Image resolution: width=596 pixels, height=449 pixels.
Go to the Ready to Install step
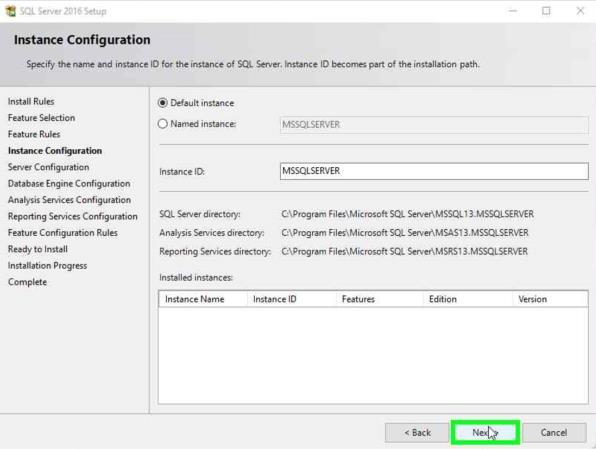coord(38,249)
